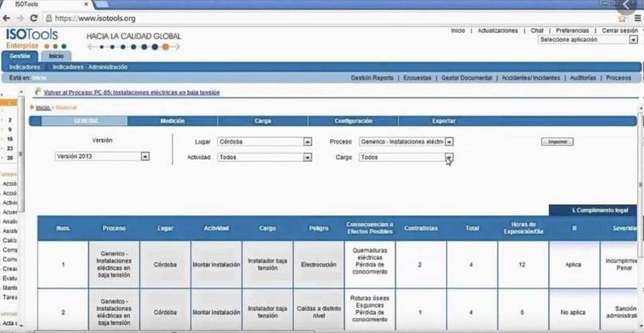Click the Aplica cell in row 1
The width and height of the screenshot is (644, 333).
point(574,265)
